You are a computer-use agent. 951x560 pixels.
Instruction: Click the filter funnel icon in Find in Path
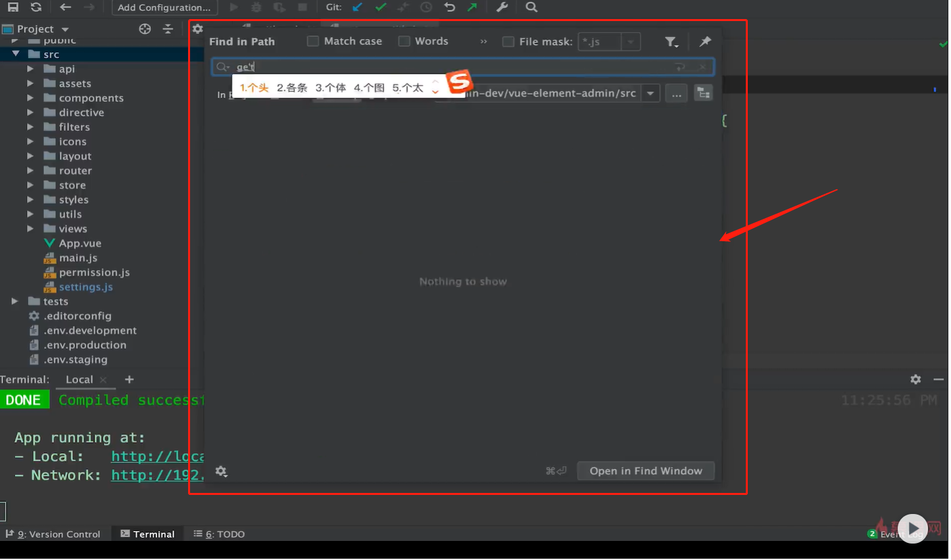(x=671, y=42)
